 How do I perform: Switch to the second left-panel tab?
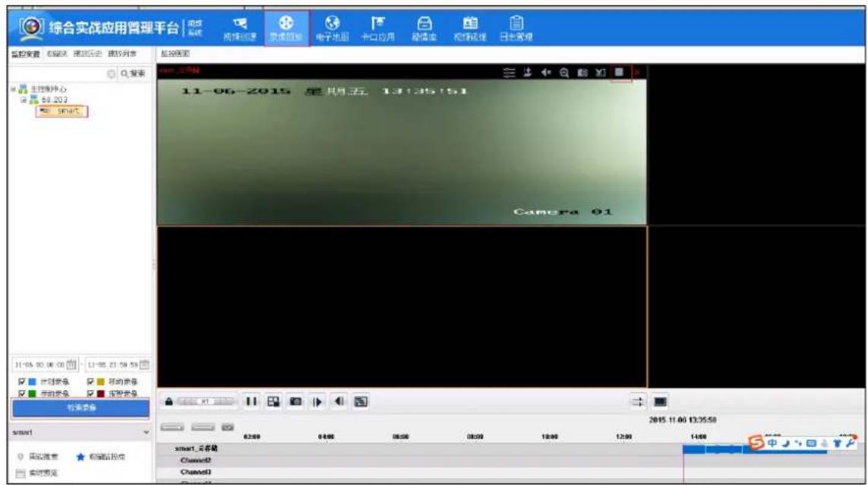(56, 54)
